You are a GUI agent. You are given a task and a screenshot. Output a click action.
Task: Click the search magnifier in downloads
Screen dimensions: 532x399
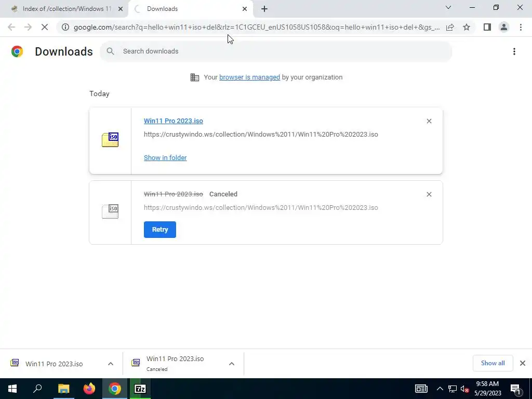[110, 51]
